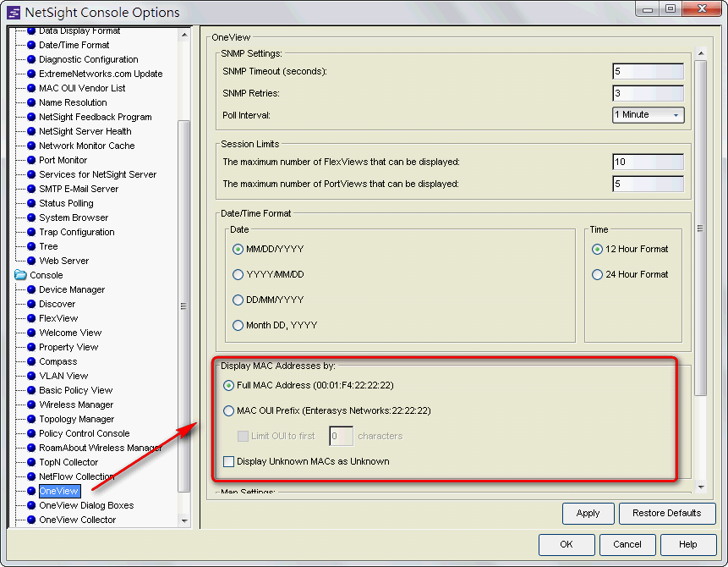
Task: Click the OneView panel scrollbar thumb
Action: pos(701,228)
